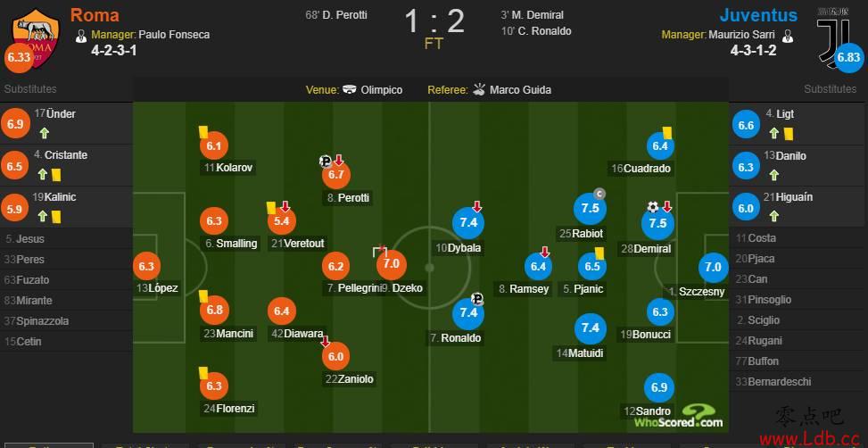Click the captain badge near Rabiot's rating
This screenshot has width=868, height=448.
[x=599, y=194]
